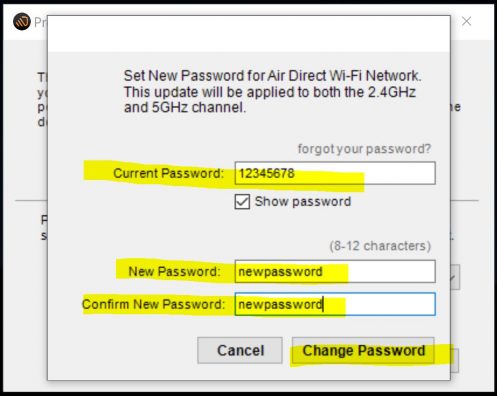The image size is (497, 396).
Task: Cancel the password change dialog
Action: [x=240, y=350]
